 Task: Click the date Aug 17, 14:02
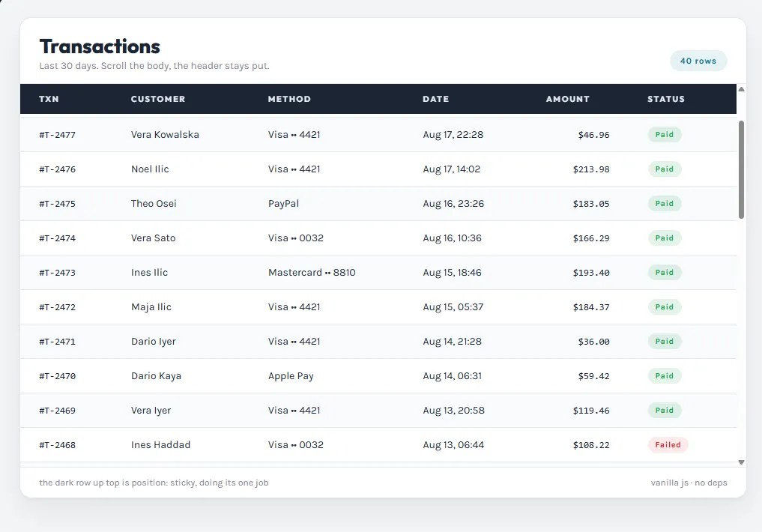point(452,169)
